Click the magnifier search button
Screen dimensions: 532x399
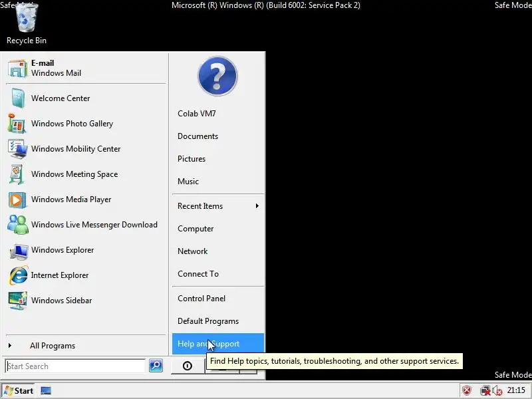156,366
